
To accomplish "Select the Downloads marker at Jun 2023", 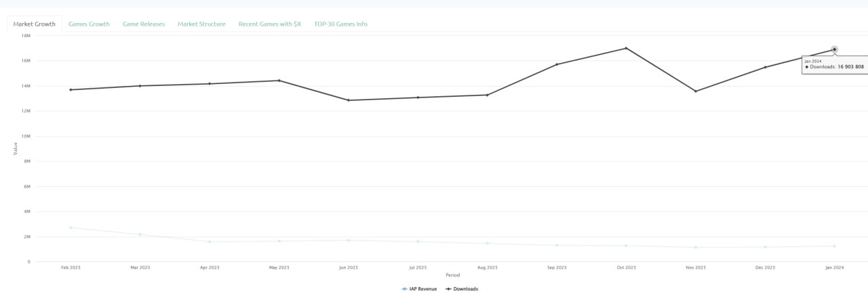I will (x=349, y=100).
